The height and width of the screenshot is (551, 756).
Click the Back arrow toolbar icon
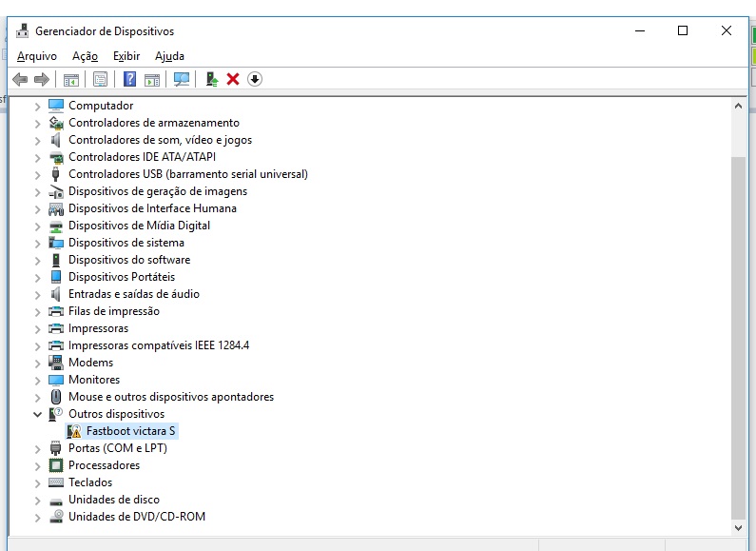pyautogui.click(x=20, y=79)
